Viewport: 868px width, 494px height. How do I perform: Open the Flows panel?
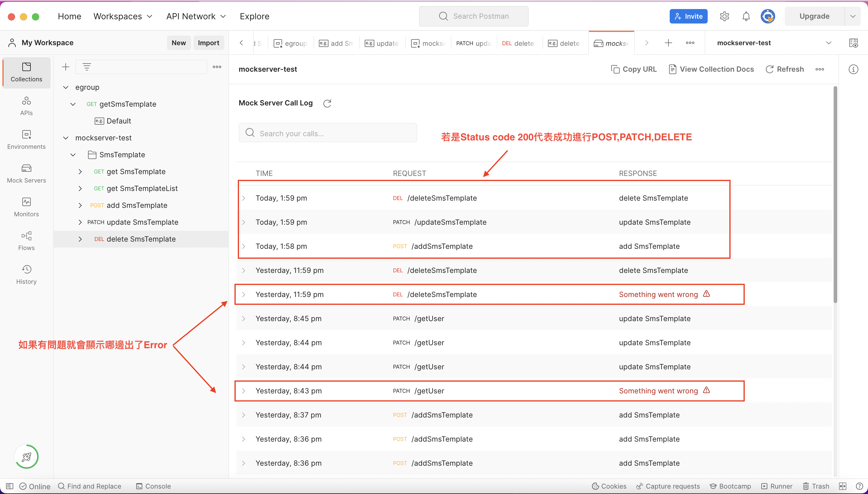click(x=26, y=240)
